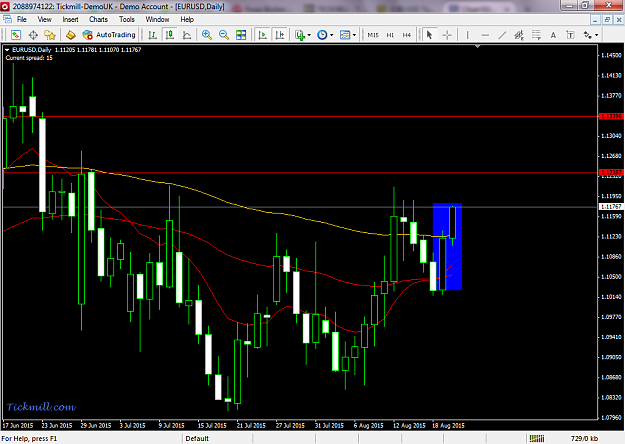Open the indicators list icon
The width and height of the screenshot is (625, 444).
pos(299,35)
